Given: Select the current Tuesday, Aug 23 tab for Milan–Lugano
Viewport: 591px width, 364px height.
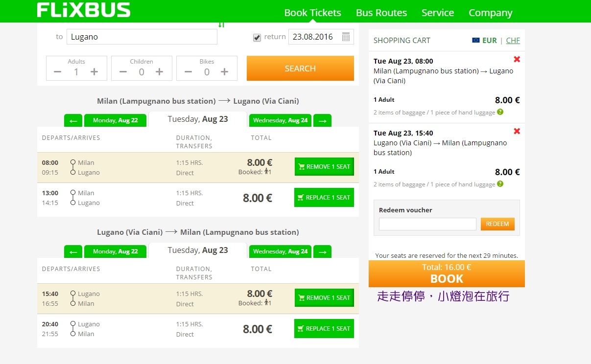Looking at the screenshot, I should [x=198, y=119].
